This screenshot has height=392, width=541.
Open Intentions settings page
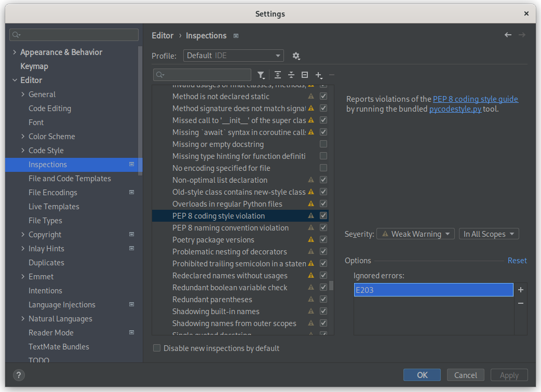click(45, 291)
